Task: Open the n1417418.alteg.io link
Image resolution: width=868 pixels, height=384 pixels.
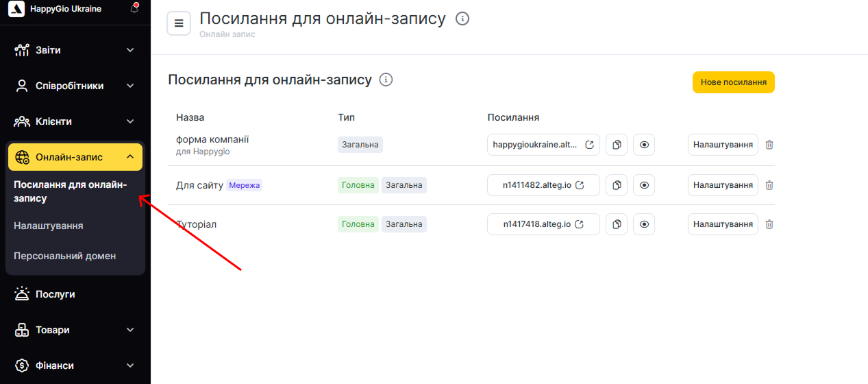Action: (x=543, y=224)
